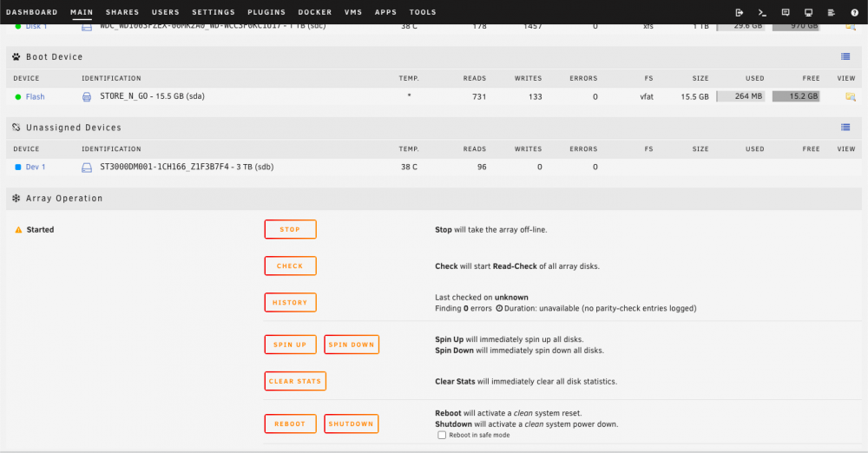The image size is (868, 453).
Task: Click 'Stop will take the array off-line' text
Action: click(491, 229)
